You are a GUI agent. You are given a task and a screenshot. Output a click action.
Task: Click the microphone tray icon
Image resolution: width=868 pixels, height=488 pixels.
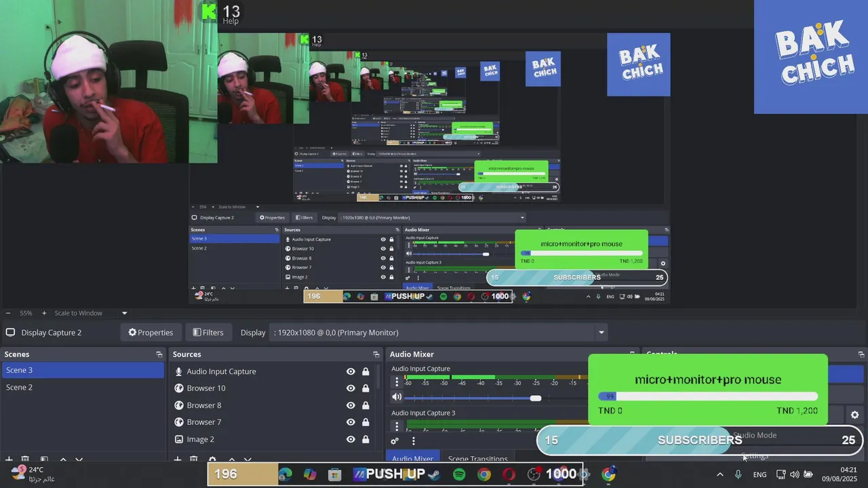pos(738,474)
